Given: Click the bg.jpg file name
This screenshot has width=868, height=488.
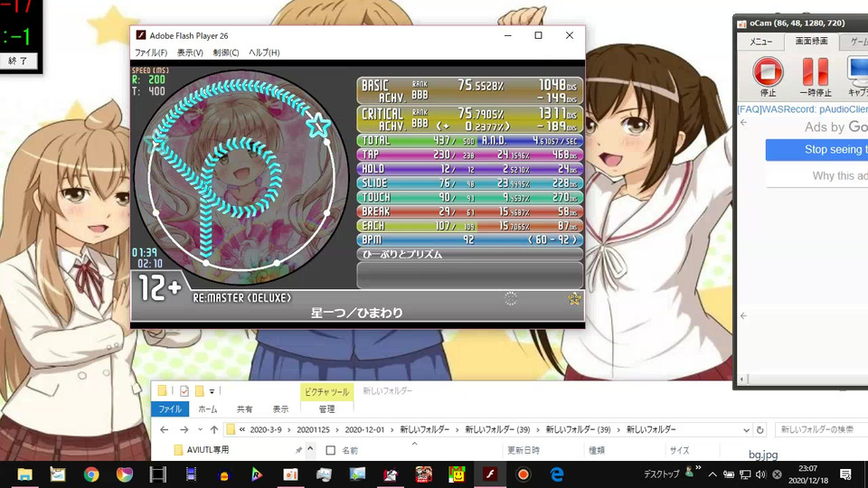Looking at the screenshot, I should tap(763, 455).
